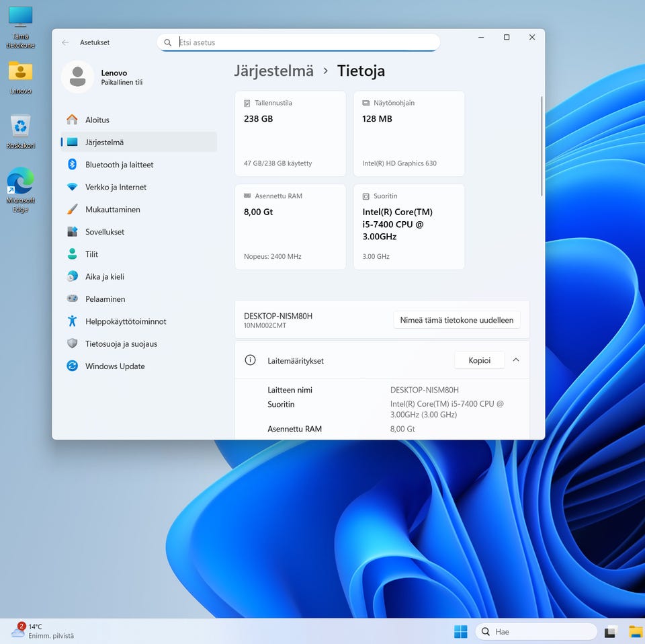
Task: Click the search magnifier in Etsi asetus
Action: pos(167,42)
